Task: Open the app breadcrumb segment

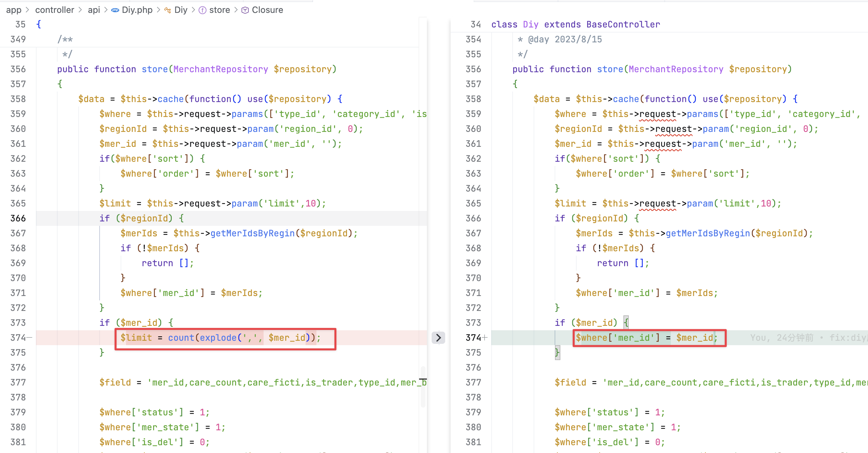Action: (14, 10)
